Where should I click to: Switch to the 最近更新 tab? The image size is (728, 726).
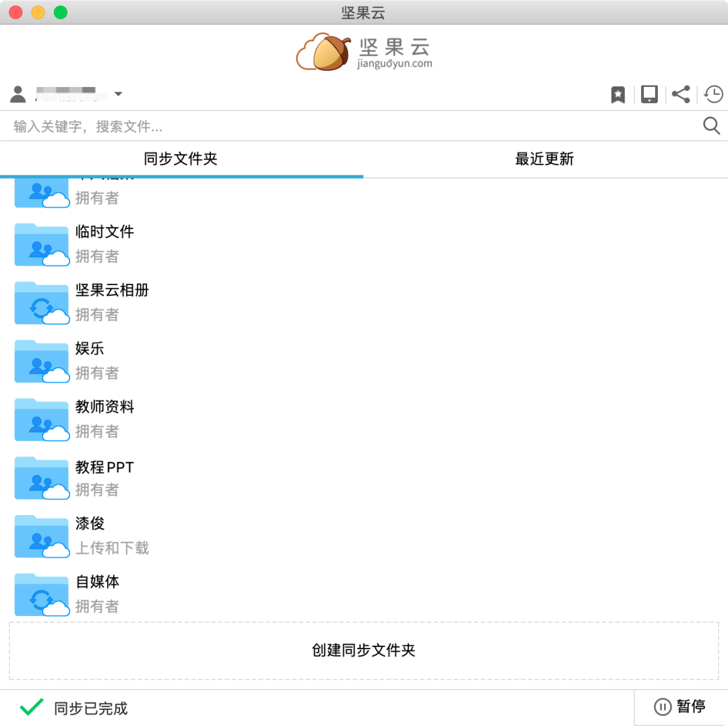click(x=545, y=159)
